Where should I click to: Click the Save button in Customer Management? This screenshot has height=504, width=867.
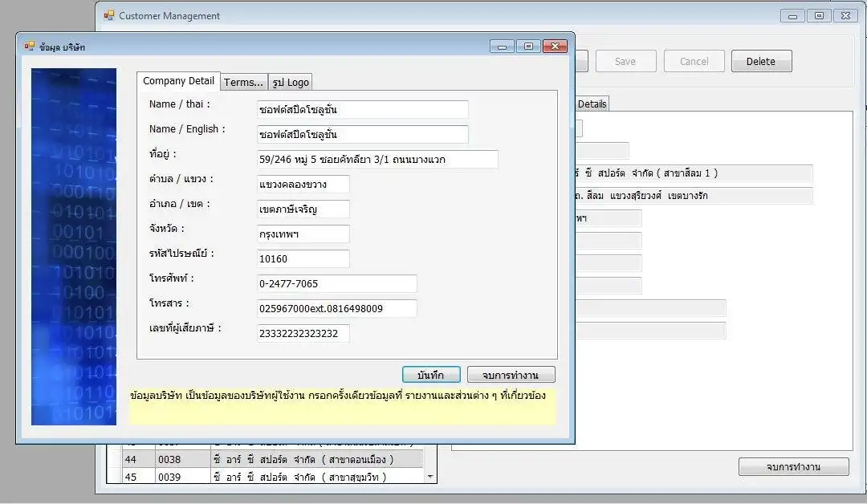(x=625, y=61)
